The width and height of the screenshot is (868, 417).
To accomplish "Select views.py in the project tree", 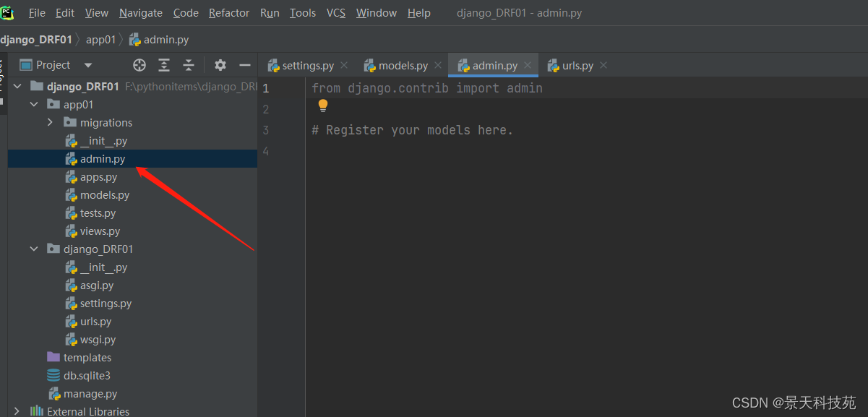I will [100, 231].
